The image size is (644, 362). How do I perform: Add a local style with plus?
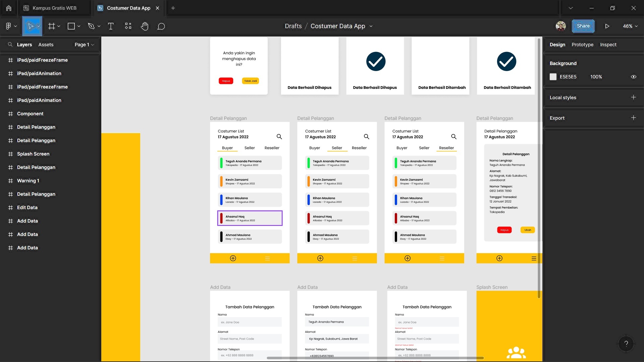point(633,97)
